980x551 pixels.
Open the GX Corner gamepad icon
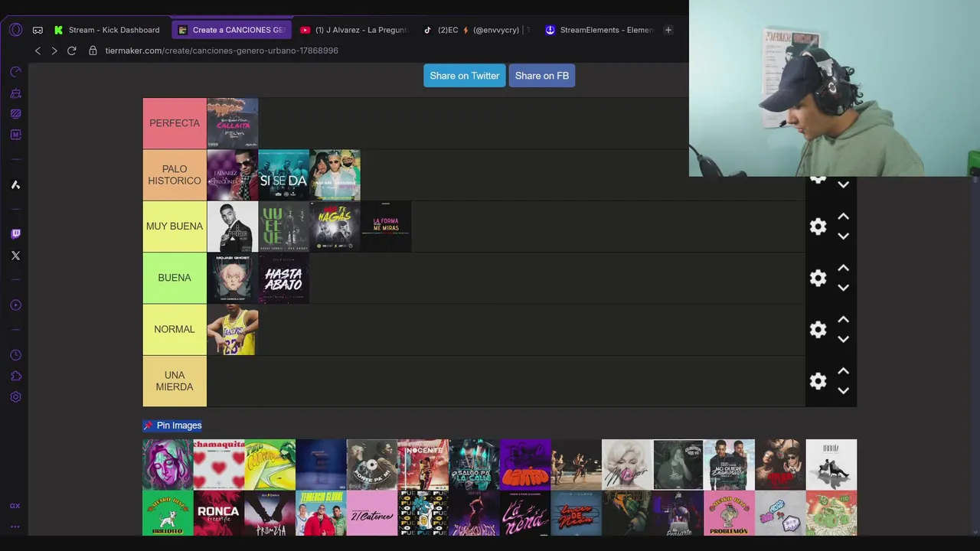point(38,31)
